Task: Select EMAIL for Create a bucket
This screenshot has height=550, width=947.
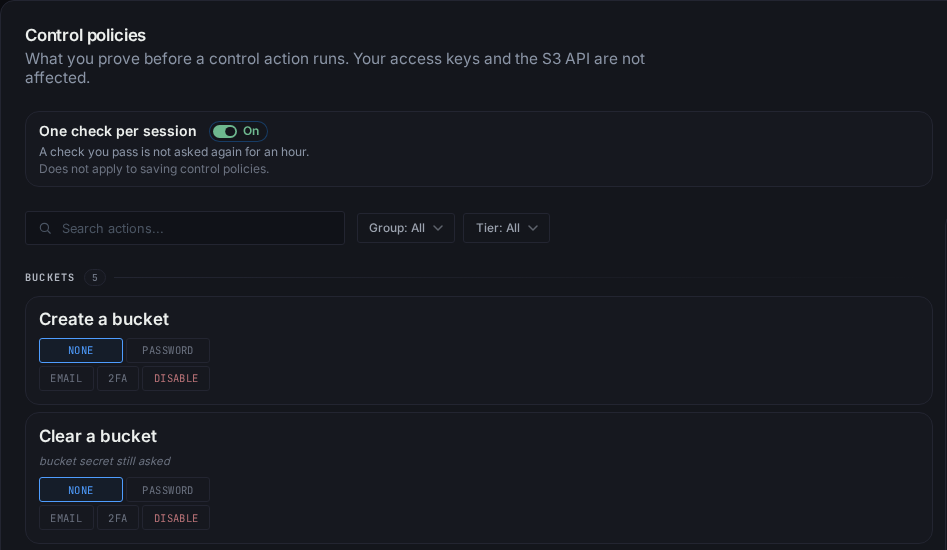Action: click(x=66, y=379)
